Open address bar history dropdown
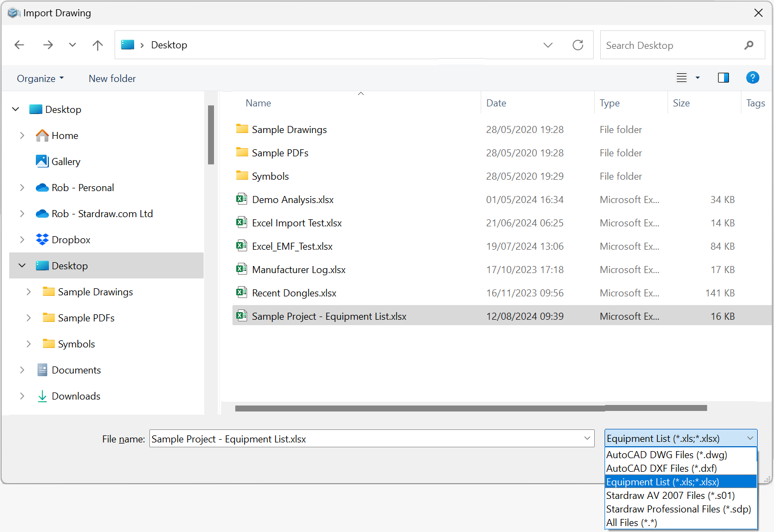The width and height of the screenshot is (774, 532). point(548,45)
